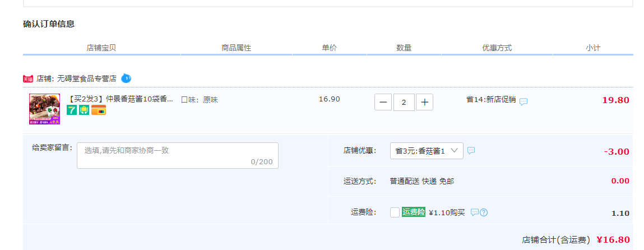Click the 优惠方式 column header
This screenshot has height=250, width=644.
pyautogui.click(x=497, y=48)
